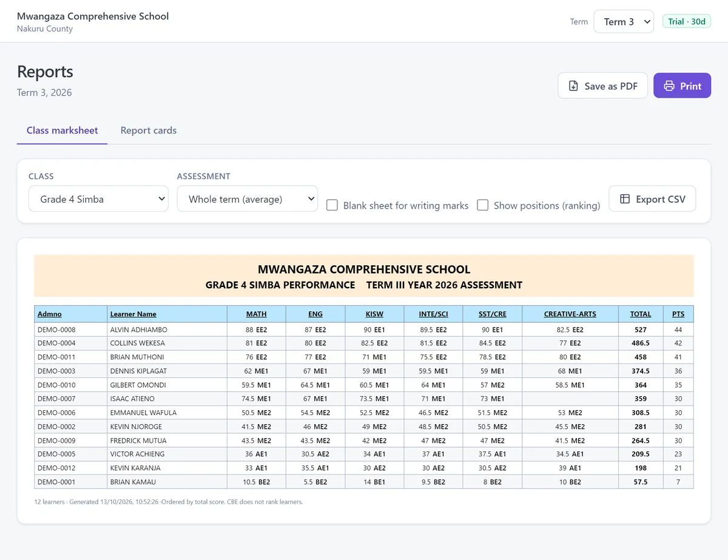Click admission number DEMO-0008
Image resolution: width=728 pixels, height=560 pixels.
coord(56,330)
